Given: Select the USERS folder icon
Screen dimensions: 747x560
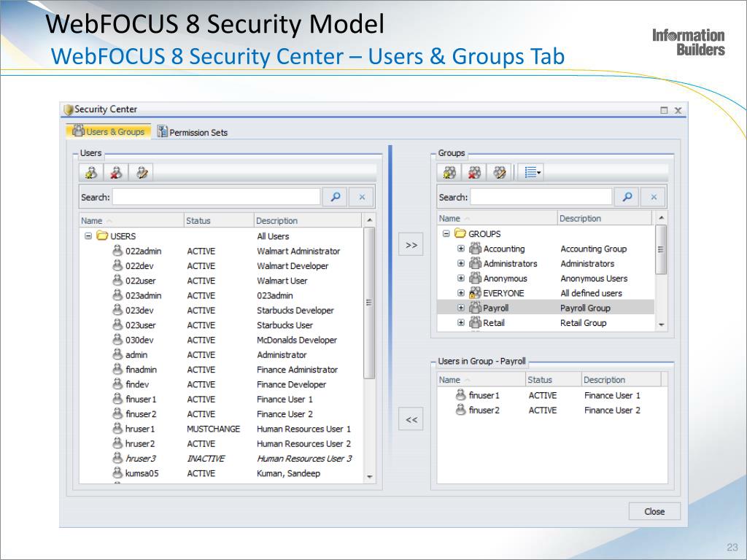Looking at the screenshot, I should coord(102,236).
